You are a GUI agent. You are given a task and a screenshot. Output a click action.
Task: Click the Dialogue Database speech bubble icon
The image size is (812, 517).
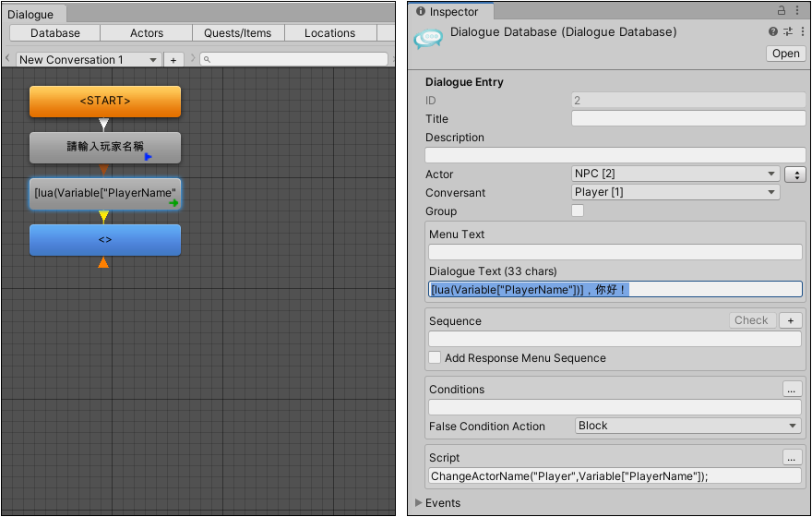click(428, 39)
